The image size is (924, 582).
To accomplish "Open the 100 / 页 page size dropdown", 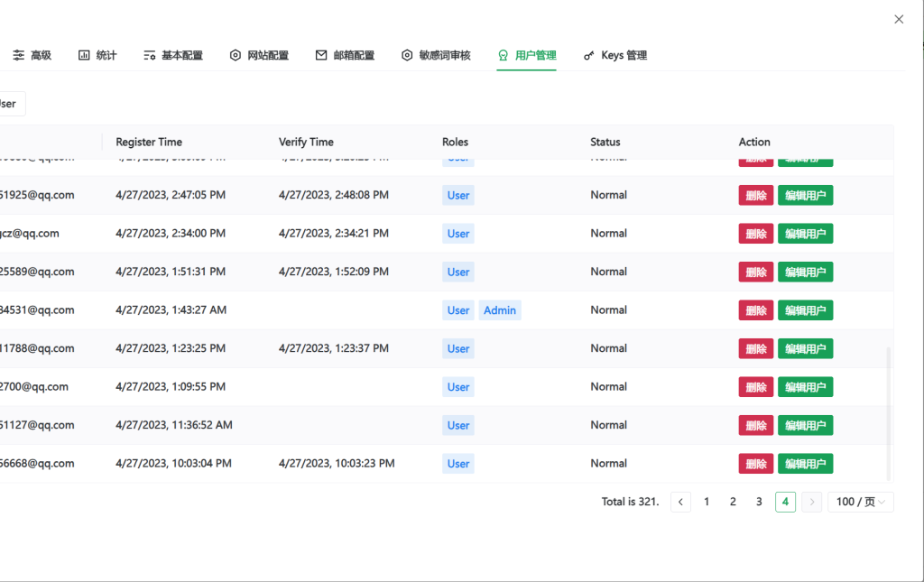I will point(860,502).
